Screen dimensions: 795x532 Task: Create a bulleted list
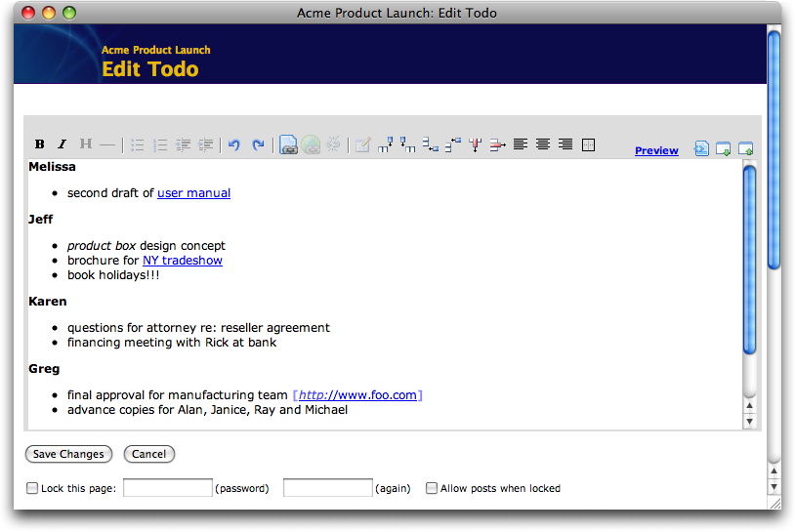pos(138,144)
